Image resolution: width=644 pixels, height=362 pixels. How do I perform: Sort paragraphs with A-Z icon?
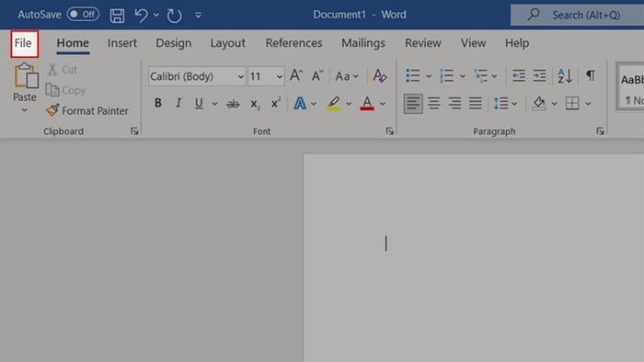point(565,76)
